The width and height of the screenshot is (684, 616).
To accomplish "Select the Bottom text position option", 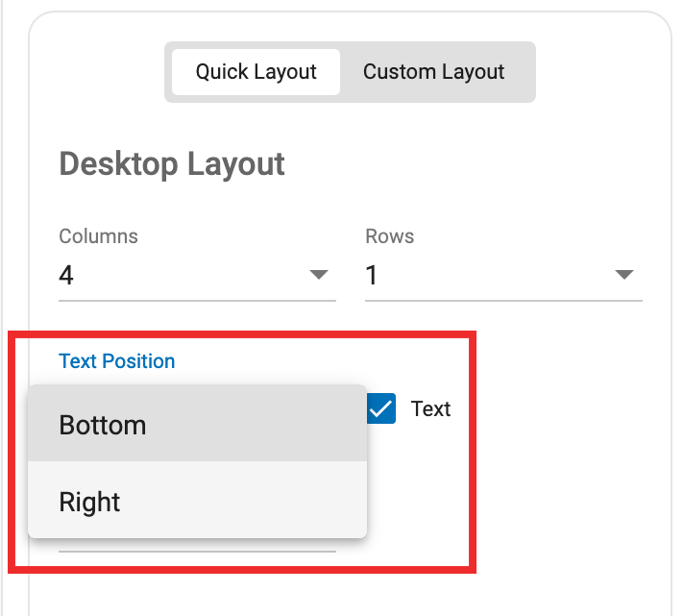I will pos(197,424).
